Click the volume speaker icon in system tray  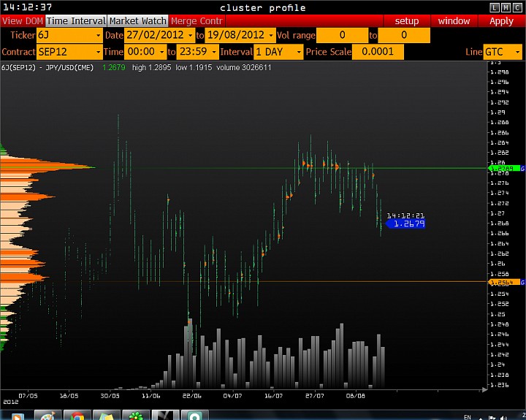[503, 417]
